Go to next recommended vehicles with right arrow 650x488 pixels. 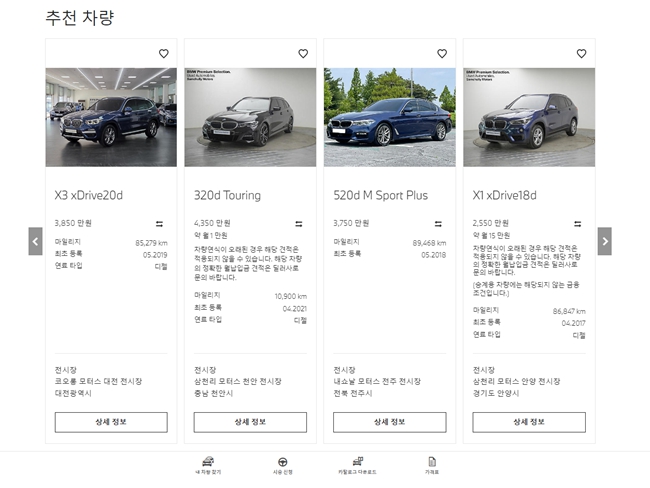[604, 241]
